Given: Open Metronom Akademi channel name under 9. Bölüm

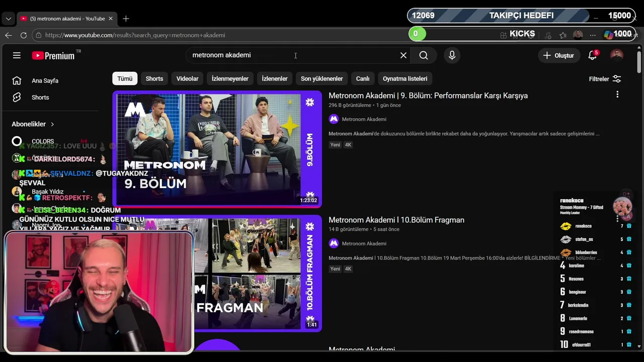Looking at the screenshot, I should 364,119.
